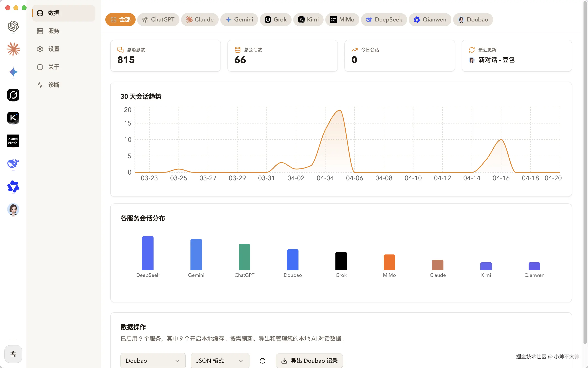Click the DeepSeek bar in distribution chart
Image resolution: width=588 pixels, height=368 pixels.
[148, 253]
